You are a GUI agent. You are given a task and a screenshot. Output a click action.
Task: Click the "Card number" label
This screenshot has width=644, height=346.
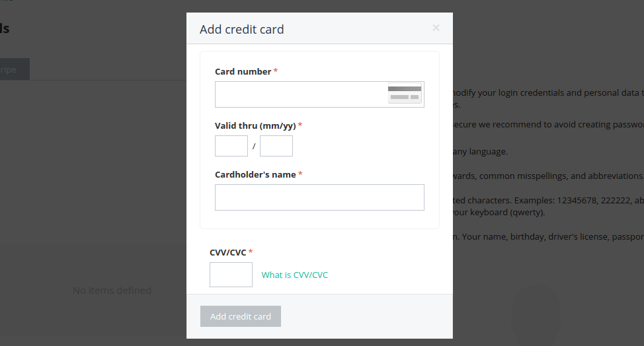(243, 71)
